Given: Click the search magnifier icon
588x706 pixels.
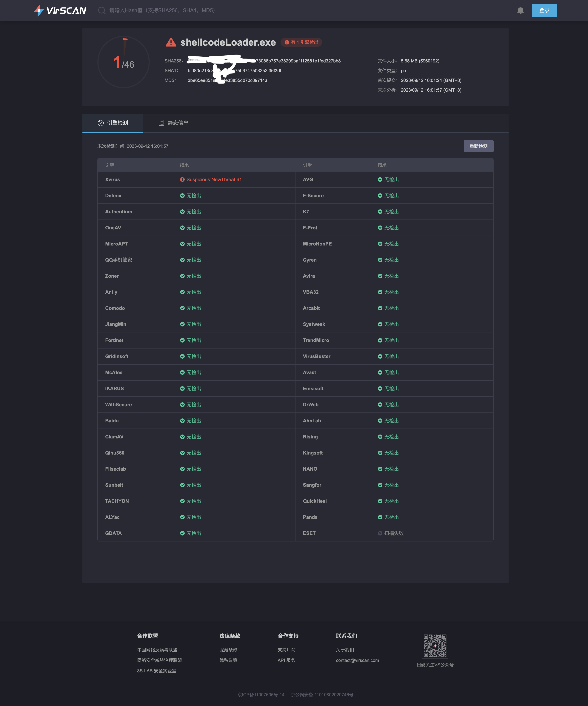Looking at the screenshot, I should (101, 10).
